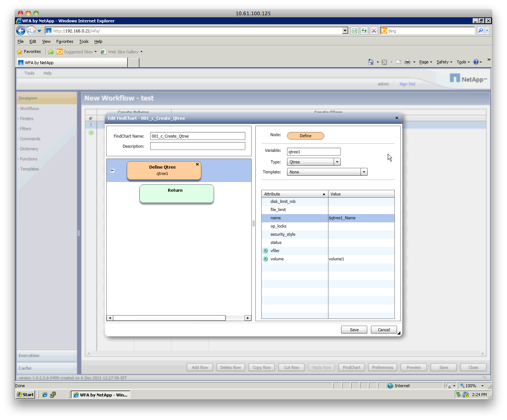The image size is (507, 420).
Task: Click the horizontal scrollbar in flowchart pane
Action: tap(169, 318)
